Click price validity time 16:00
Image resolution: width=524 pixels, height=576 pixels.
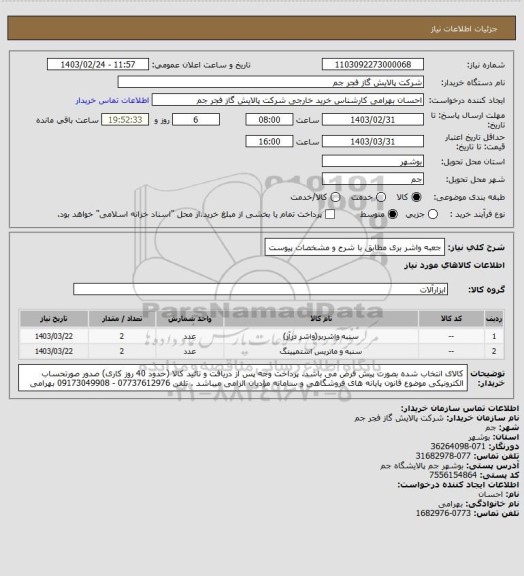(x=269, y=141)
